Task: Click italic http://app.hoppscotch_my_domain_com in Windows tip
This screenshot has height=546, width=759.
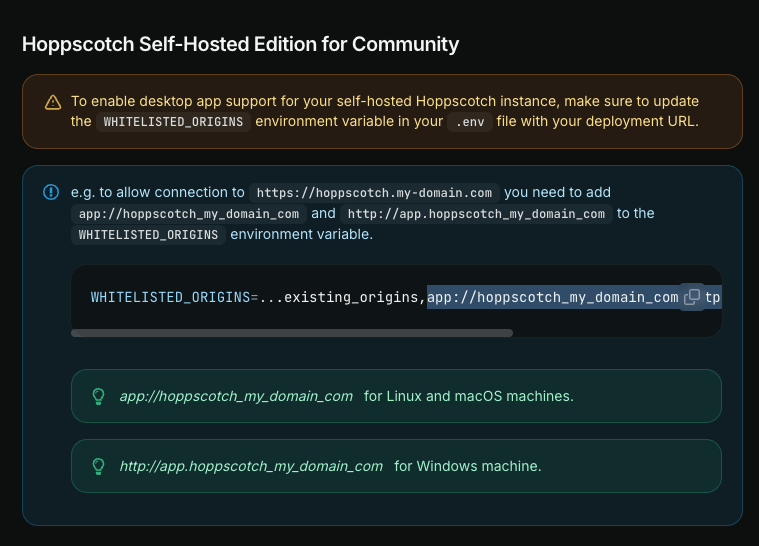Action: [x=251, y=466]
